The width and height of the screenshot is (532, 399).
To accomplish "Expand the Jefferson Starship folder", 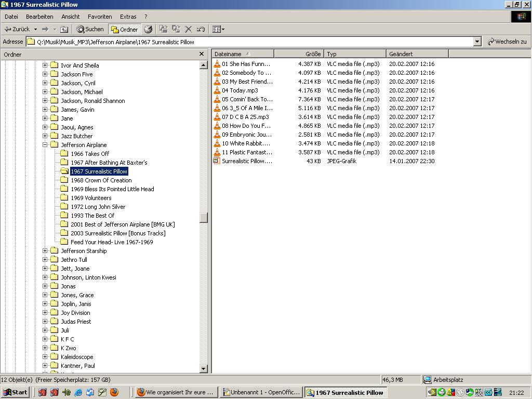I will pos(45,251).
